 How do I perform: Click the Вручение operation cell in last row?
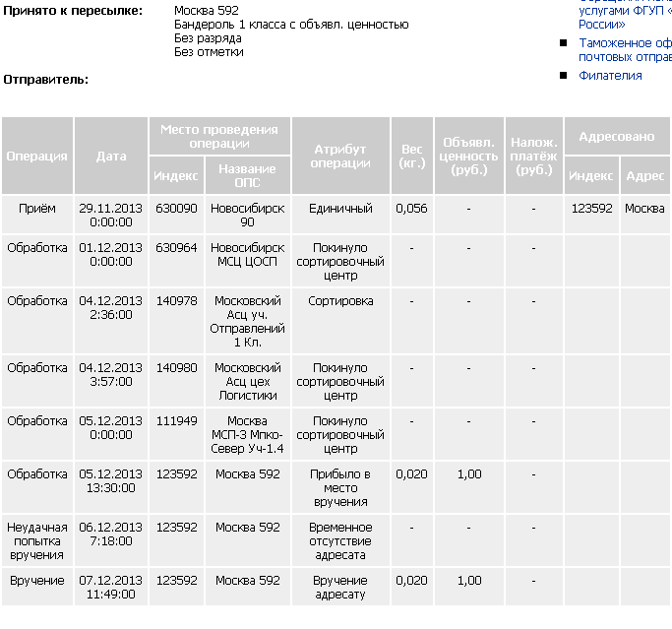pyautogui.click(x=37, y=581)
